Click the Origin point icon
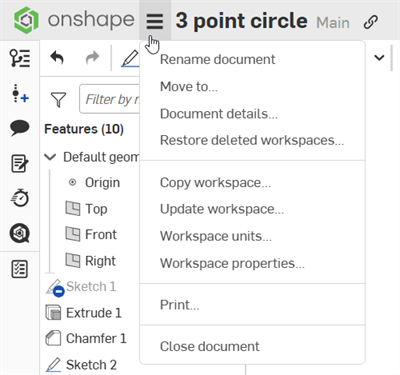 coord(72,182)
